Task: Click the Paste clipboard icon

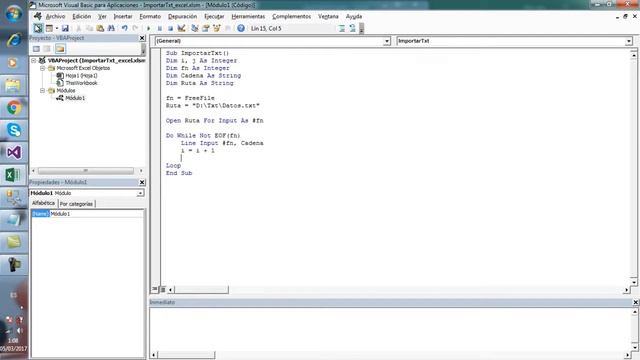Action: (100, 28)
